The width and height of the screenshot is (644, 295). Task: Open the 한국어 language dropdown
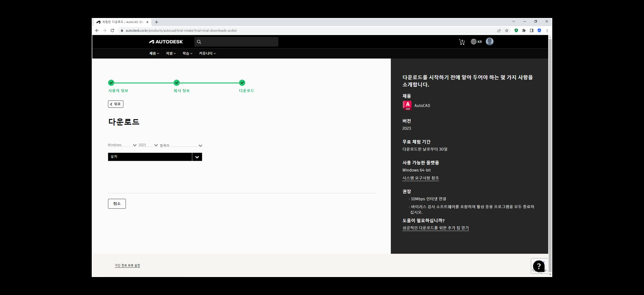(181, 145)
